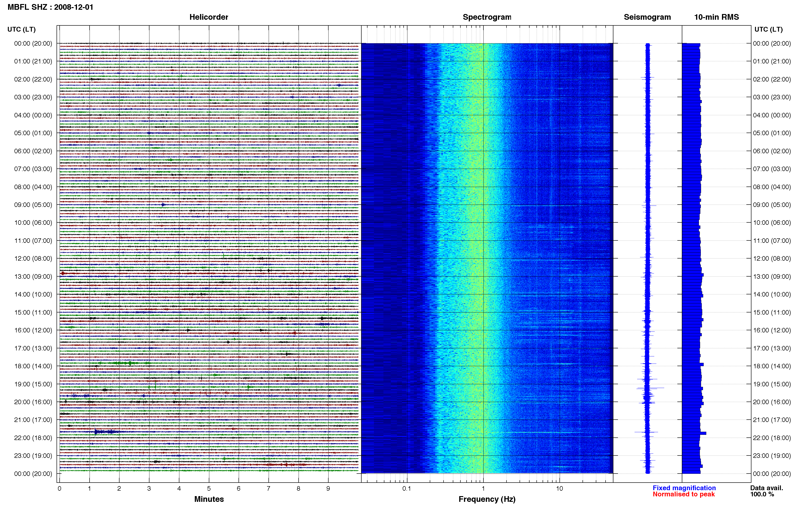Click the 10 frequency tick label
The image size is (812, 508).
[559, 489]
